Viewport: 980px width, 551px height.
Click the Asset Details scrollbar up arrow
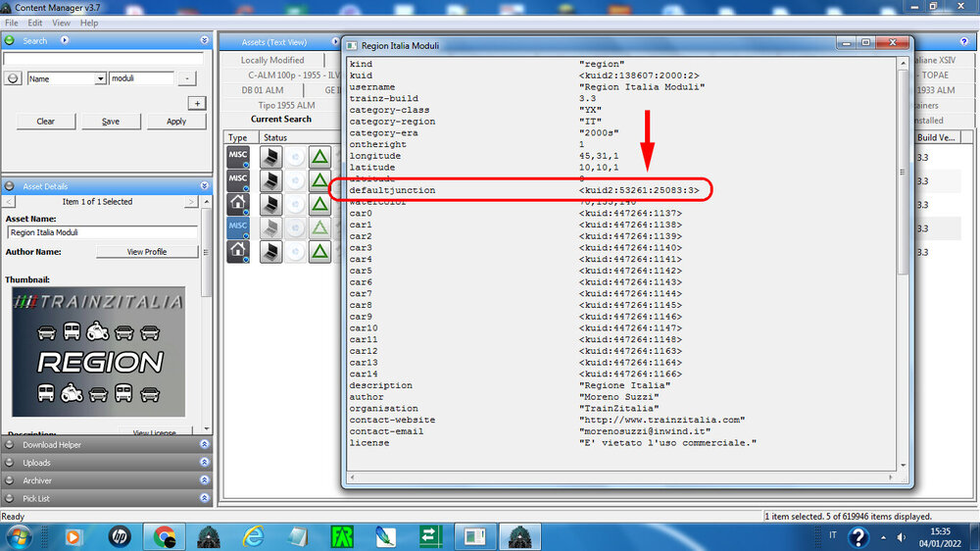pos(206,202)
